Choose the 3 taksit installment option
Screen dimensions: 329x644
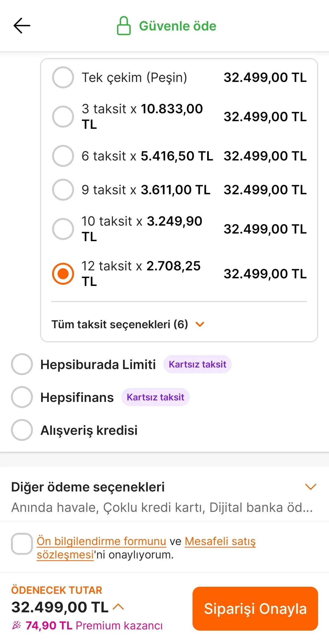point(63,117)
